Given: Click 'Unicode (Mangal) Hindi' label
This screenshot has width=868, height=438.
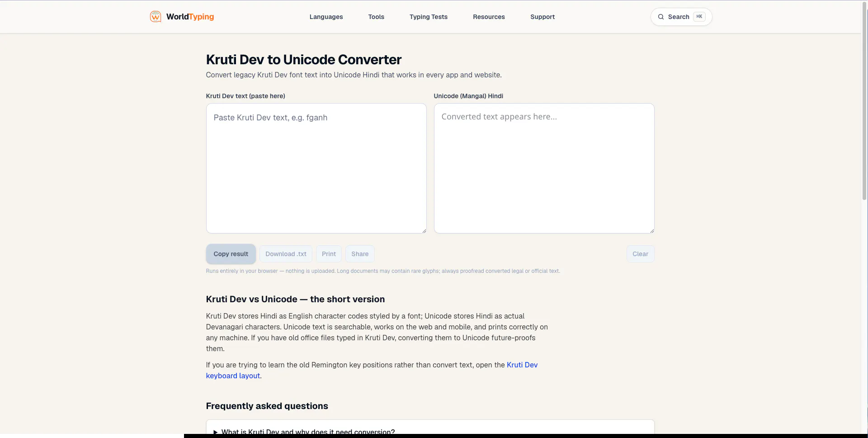Looking at the screenshot, I should [x=468, y=96].
